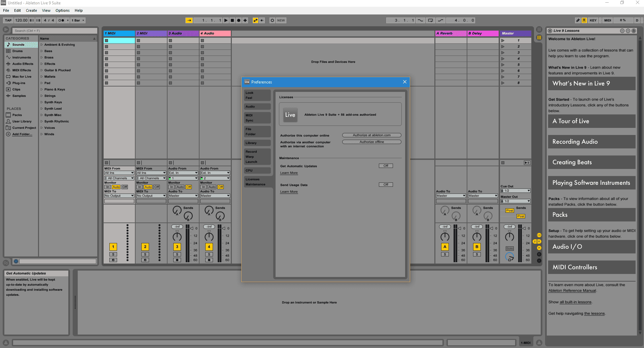Open Look Feel tab in Preferences
The image size is (644, 348).
257,95
